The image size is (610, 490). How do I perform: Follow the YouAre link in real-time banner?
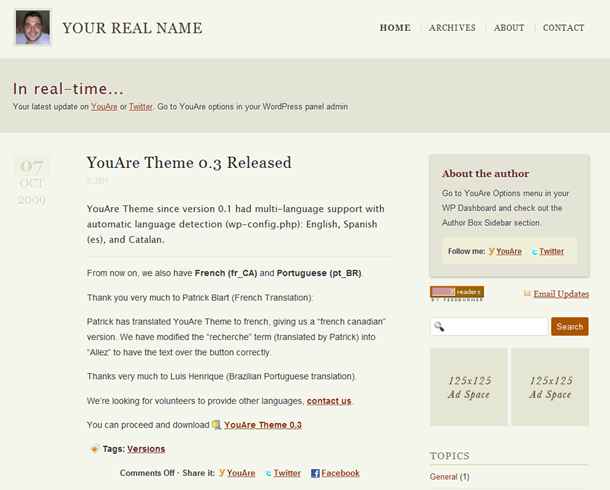[104, 107]
